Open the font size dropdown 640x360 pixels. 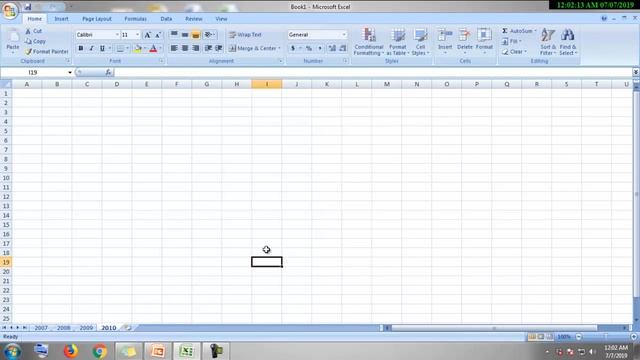tap(138, 35)
